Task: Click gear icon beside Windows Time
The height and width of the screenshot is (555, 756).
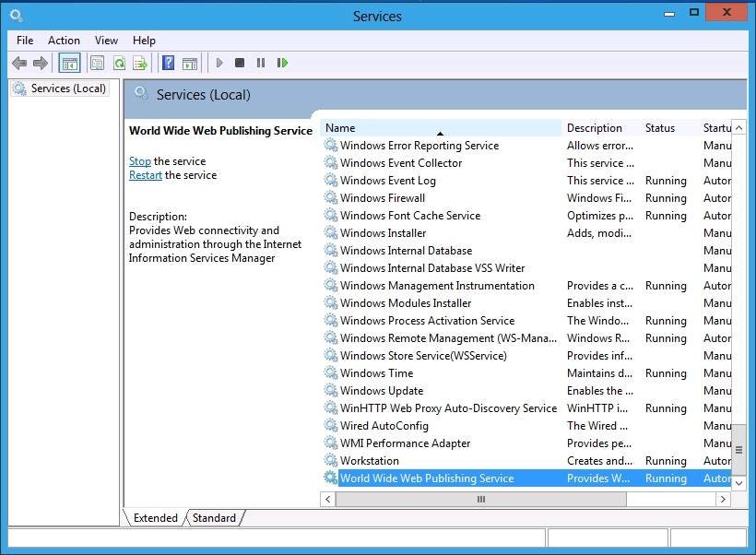Action: [331, 373]
